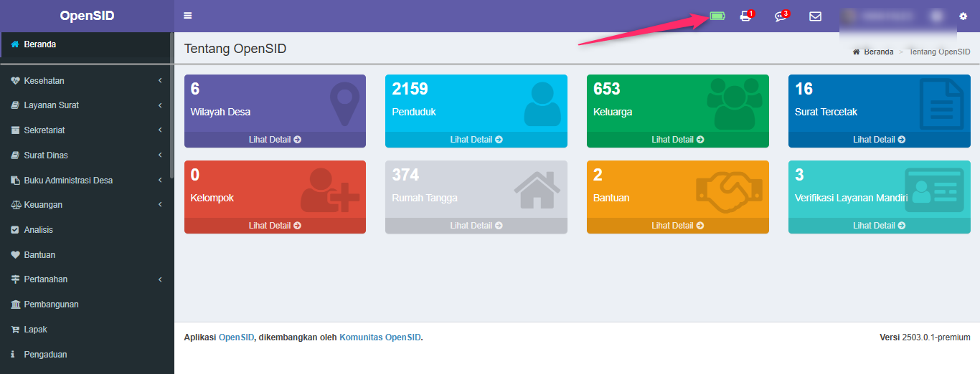The height and width of the screenshot is (374, 980).
Task: Click the info icon beside Pengaduan
Action: (x=13, y=354)
